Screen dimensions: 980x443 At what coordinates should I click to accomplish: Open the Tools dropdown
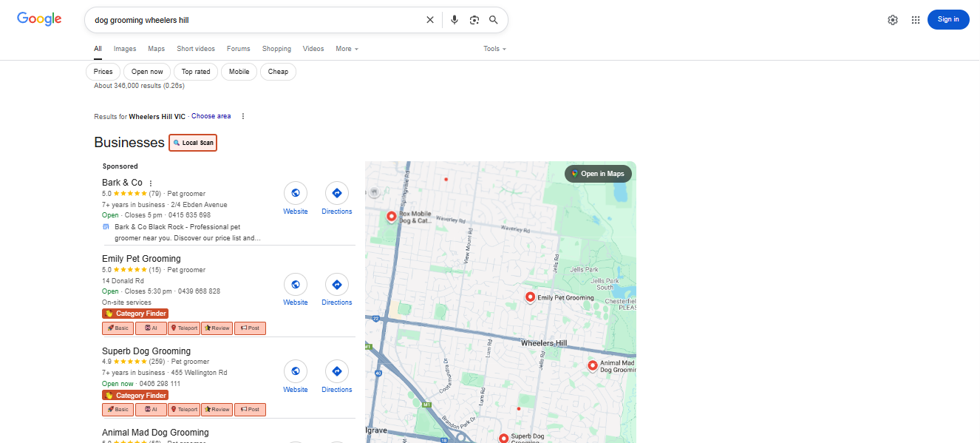tap(494, 49)
